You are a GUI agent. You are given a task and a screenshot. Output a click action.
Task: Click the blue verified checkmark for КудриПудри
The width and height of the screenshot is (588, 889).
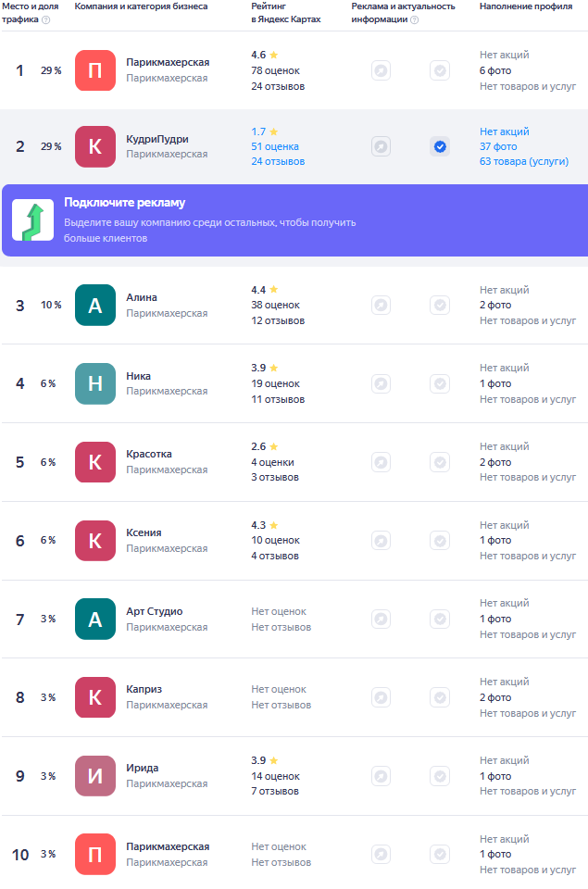(440, 147)
